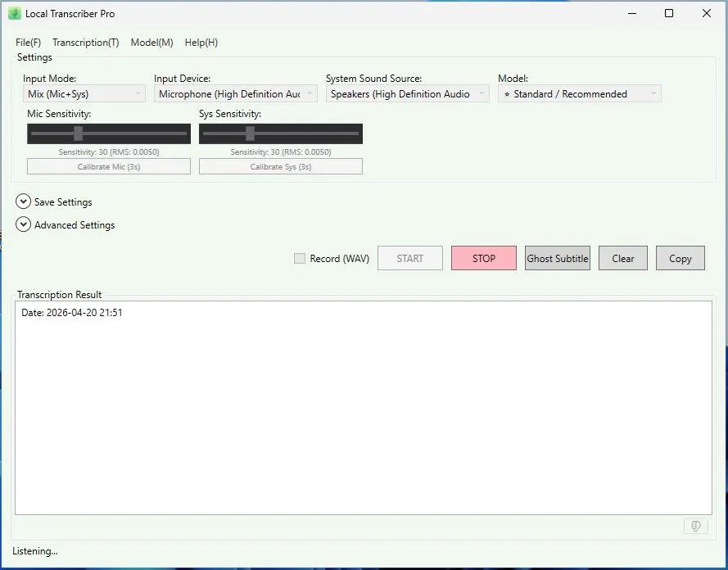Enable Ghost Subtitle mode
Screen dimensions: 728x570
557,259
